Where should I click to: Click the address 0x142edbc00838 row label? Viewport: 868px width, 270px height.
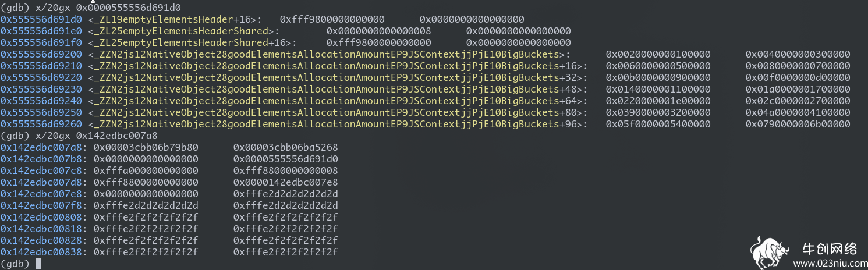[44, 252]
